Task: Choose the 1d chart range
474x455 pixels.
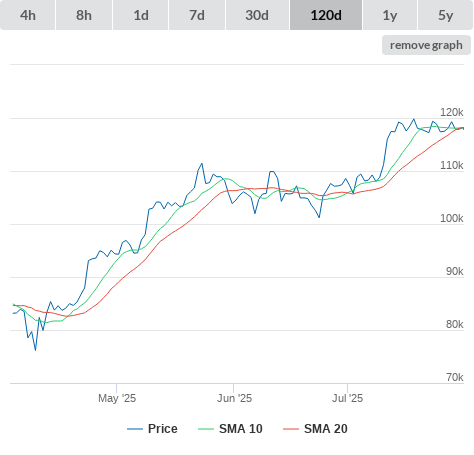Action: [x=141, y=15]
